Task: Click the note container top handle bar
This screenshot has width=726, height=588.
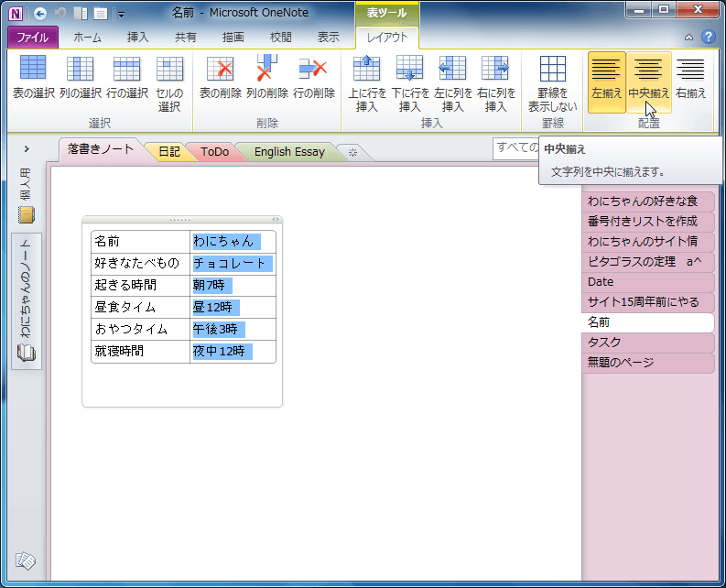Action: (x=180, y=220)
